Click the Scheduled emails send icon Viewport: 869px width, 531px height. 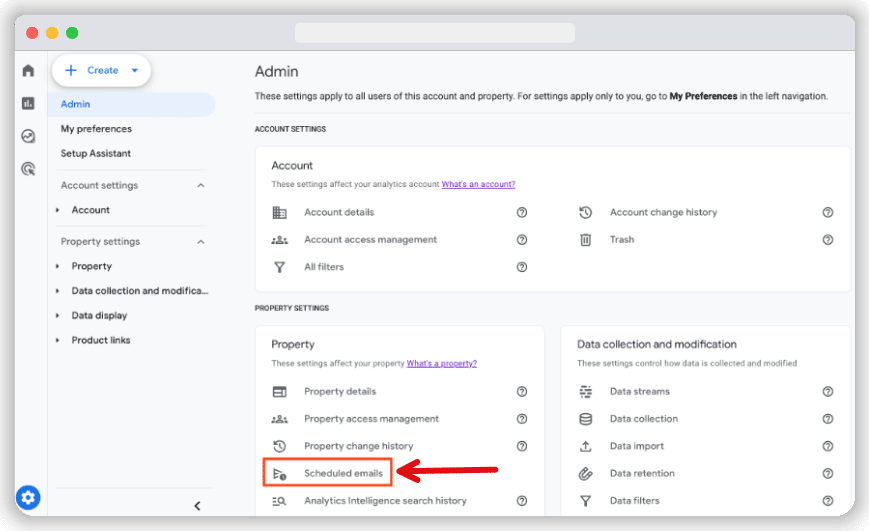[279, 473]
